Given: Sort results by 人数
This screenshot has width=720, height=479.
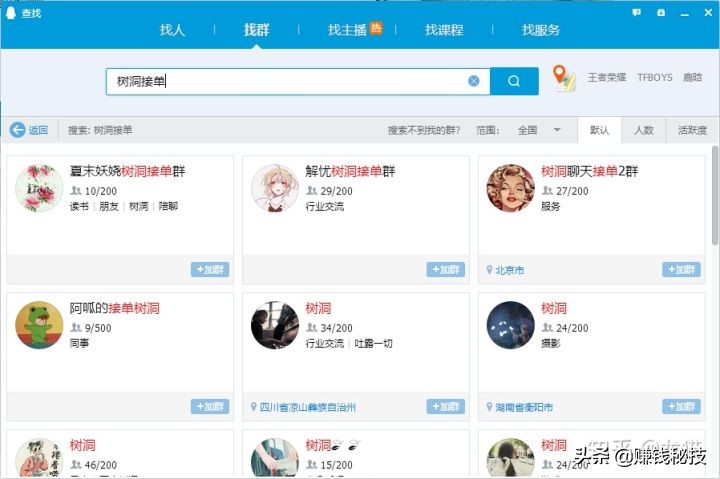Looking at the screenshot, I should click(x=644, y=130).
